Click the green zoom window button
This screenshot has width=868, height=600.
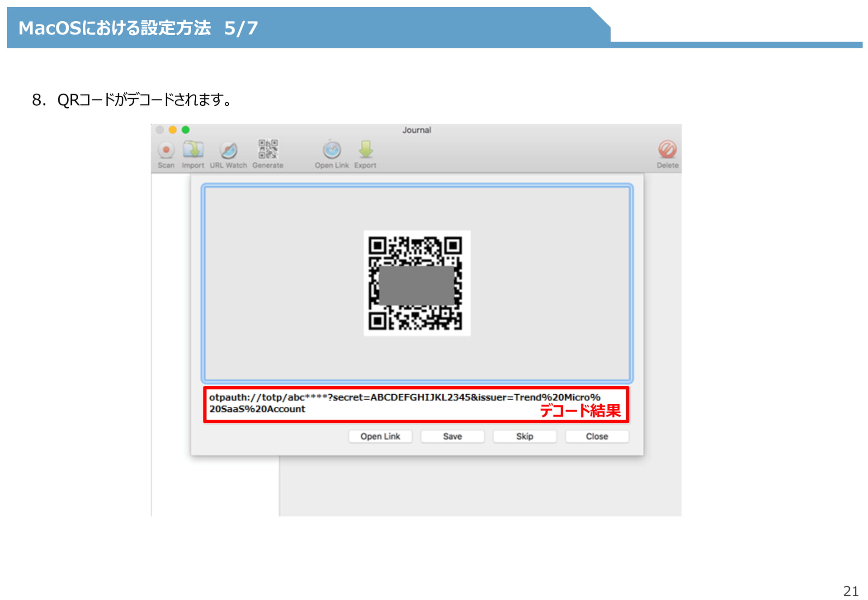(x=185, y=130)
